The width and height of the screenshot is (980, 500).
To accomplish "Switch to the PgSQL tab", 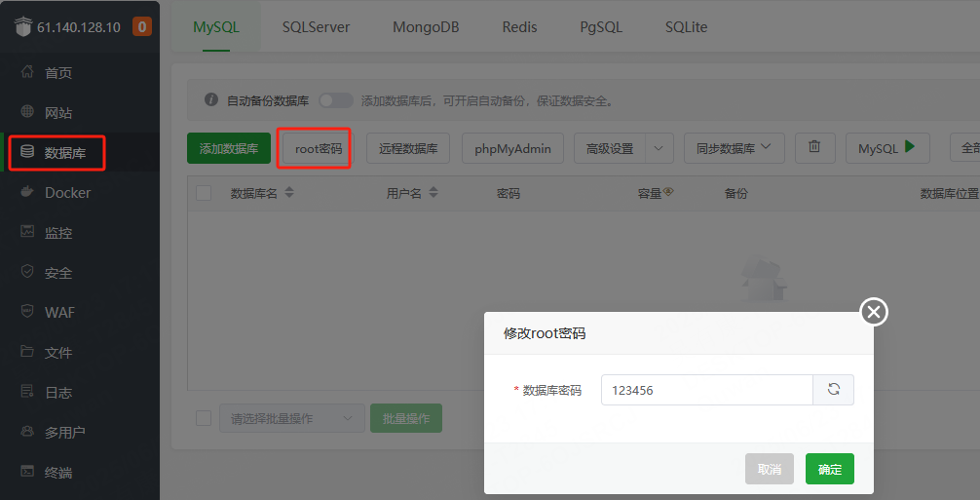I will coord(601,27).
